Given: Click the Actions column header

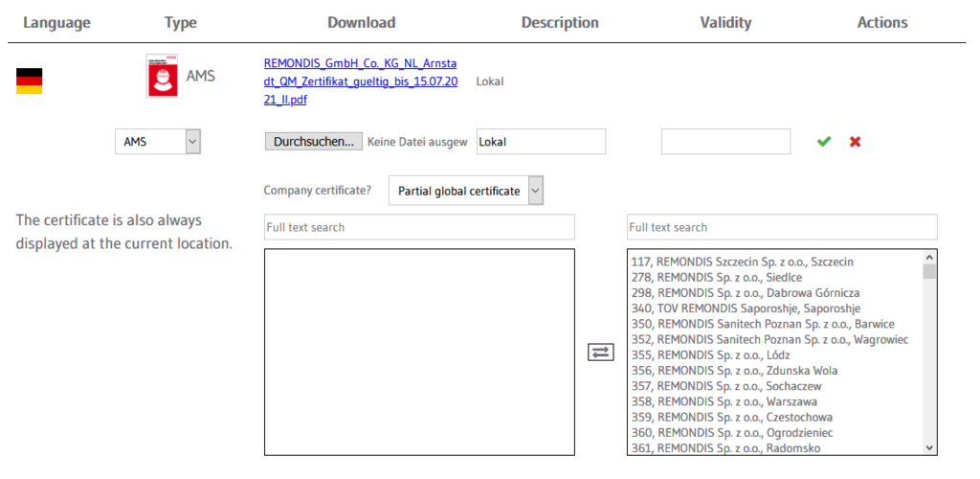Looking at the screenshot, I should 882,23.
